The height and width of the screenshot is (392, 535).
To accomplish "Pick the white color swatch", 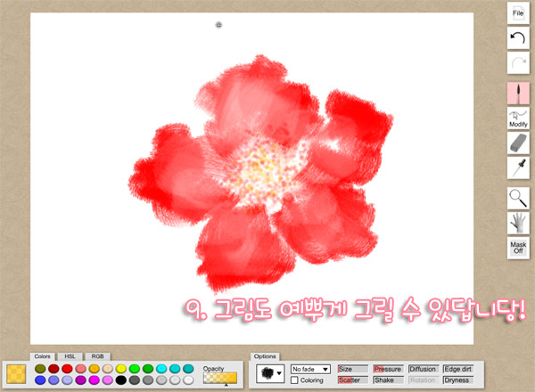I will 188,380.
